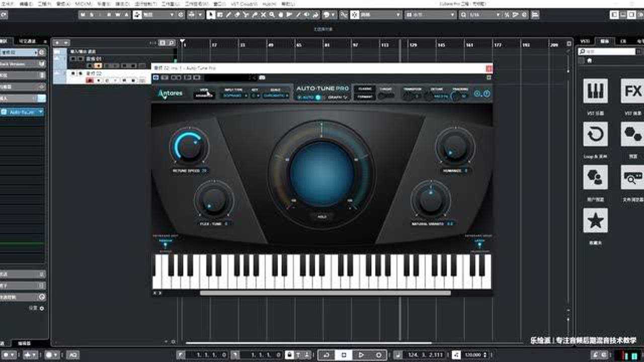
Task: Start playback with transport Play button
Action: click(x=361, y=355)
